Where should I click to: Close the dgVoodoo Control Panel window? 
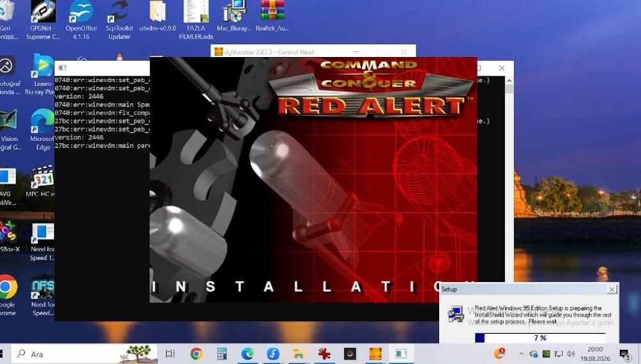[x=404, y=51]
